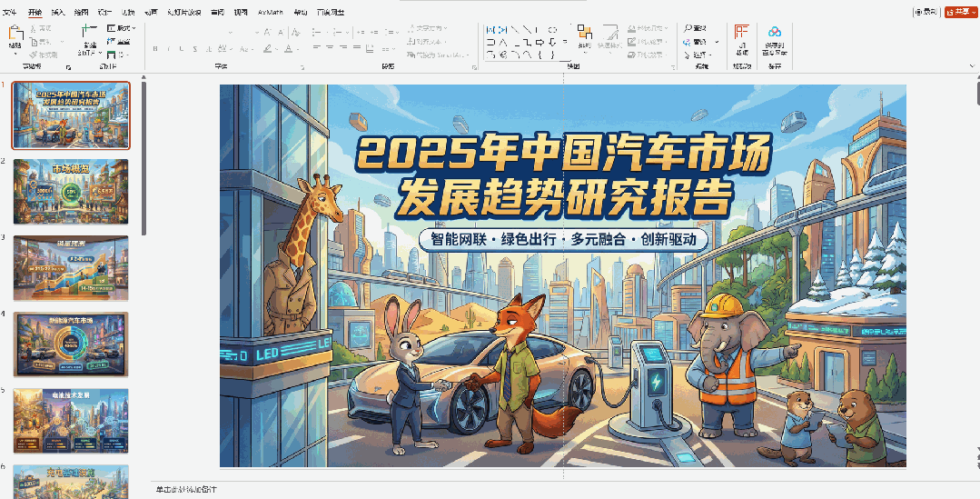Click the red Designer template icon
Image resolution: width=980 pixels, height=499 pixels.
742,33
